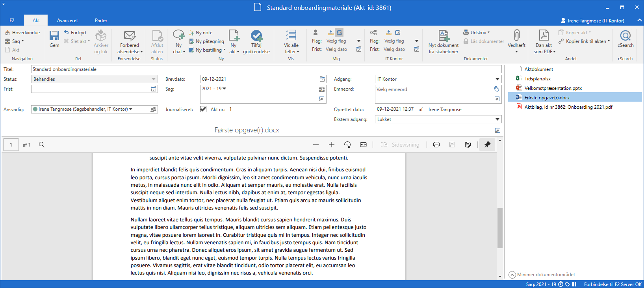644x288 pixels.
Task: Click Kopier link til akten
Action: pos(584,41)
